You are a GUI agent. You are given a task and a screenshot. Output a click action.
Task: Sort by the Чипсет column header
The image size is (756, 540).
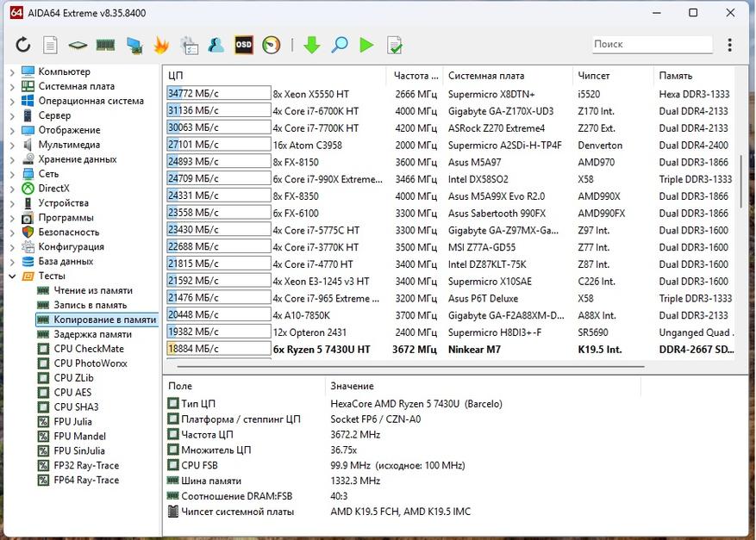pyautogui.click(x=613, y=76)
